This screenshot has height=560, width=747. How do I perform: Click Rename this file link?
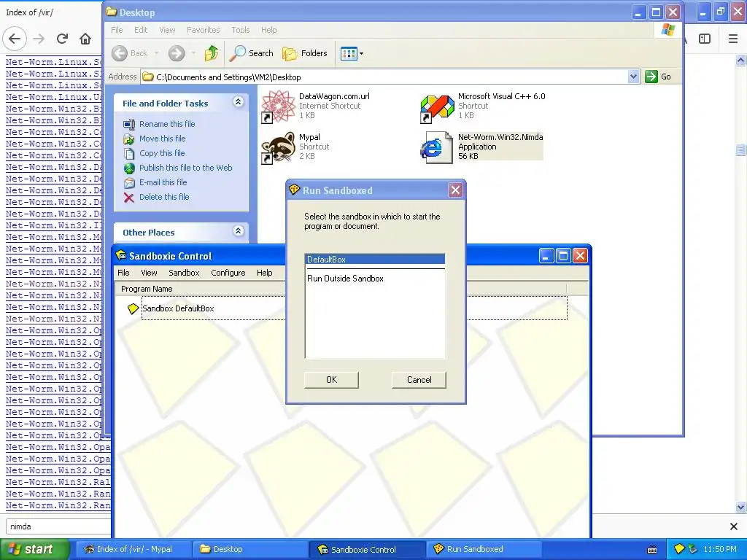(167, 124)
